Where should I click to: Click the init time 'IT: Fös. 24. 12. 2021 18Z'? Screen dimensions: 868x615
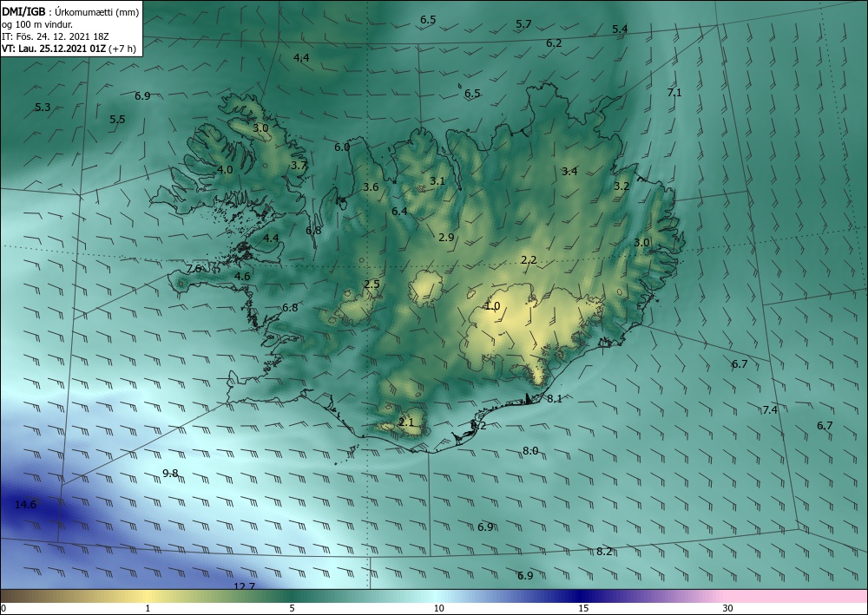56,36
